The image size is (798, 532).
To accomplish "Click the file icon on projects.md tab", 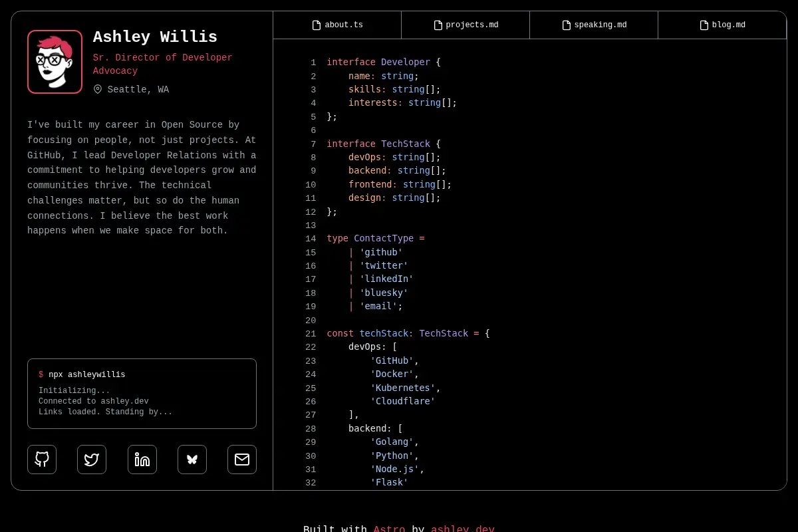I will point(438,25).
